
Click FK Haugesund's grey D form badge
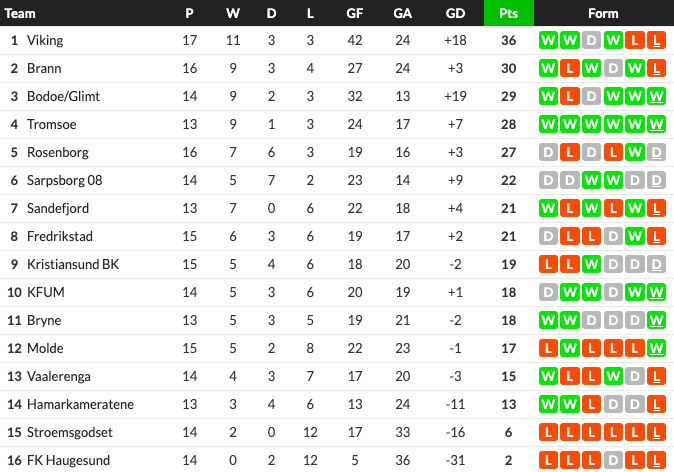[x=613, y=460]
